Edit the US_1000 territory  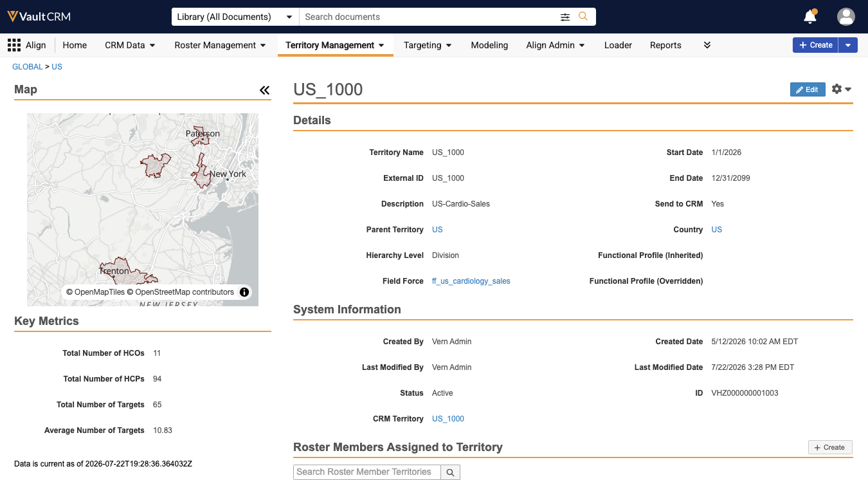pyautogui.click(x=808, y=89)
